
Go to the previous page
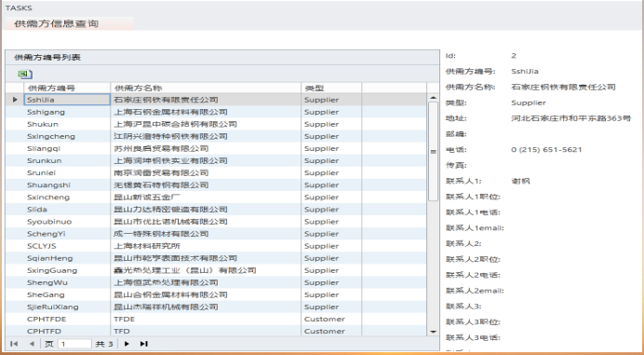pyautogui.click(x=32, y=344)
